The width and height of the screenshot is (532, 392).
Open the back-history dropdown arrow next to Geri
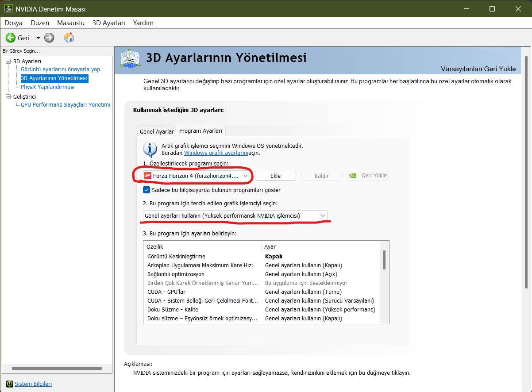[x=38, y=38]
